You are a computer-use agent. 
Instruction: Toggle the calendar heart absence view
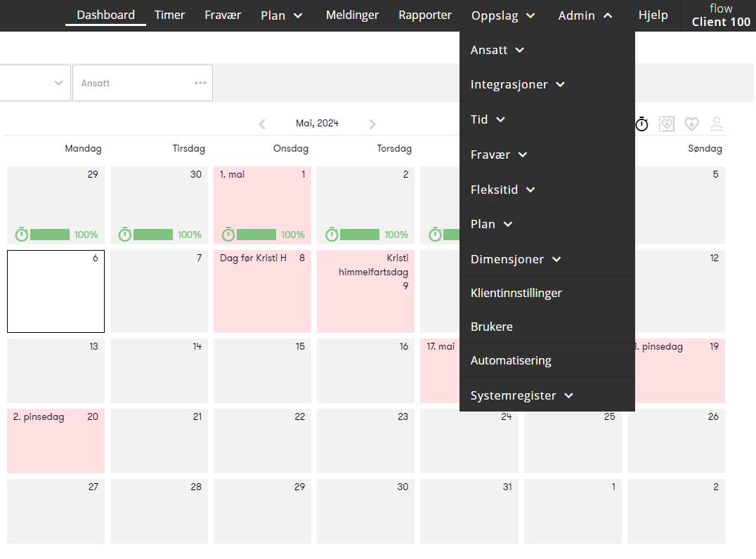coord(666,124)
